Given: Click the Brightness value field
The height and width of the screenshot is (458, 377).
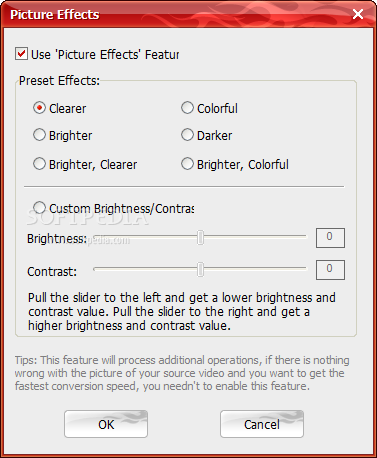Looking at the screenshot, I should [x=330, y=238].
